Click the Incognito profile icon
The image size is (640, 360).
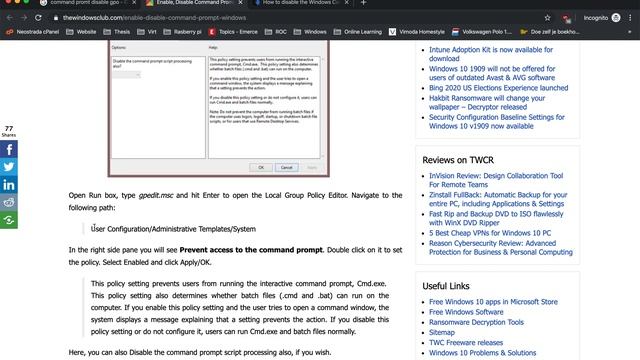(x=616, y=18)
